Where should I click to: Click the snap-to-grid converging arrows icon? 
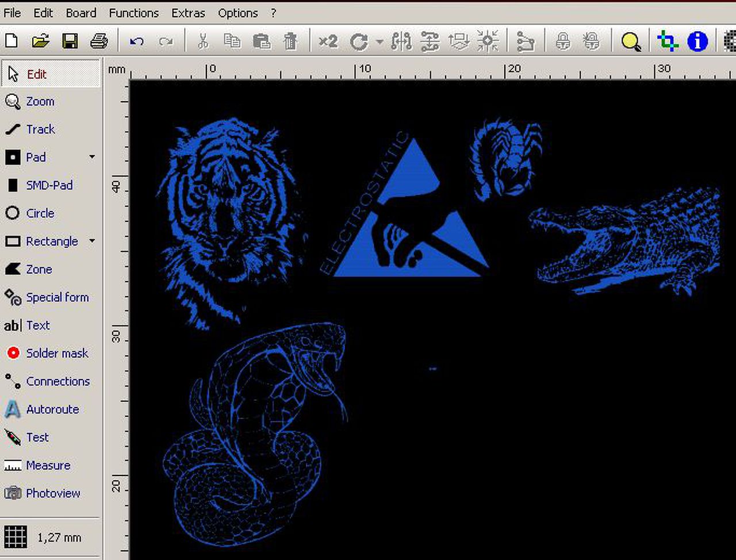[488, 41]
